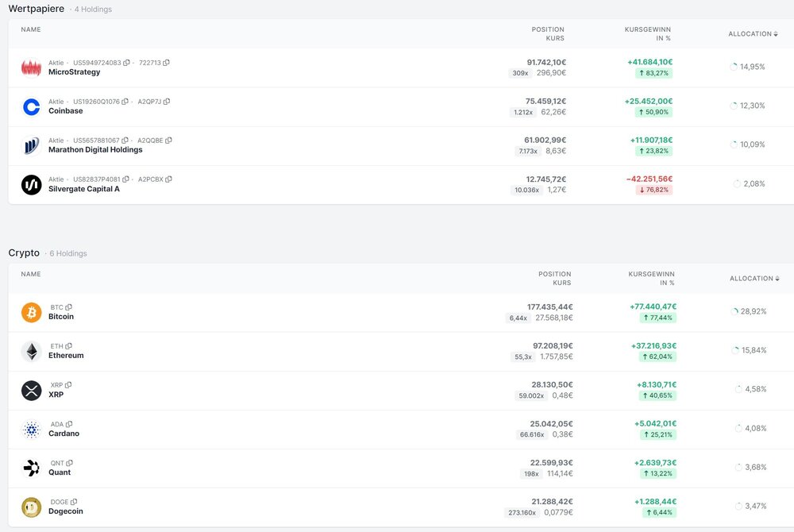Open the MicroStrategy holding name
The image size is (794, 532).
pos(74,72)
